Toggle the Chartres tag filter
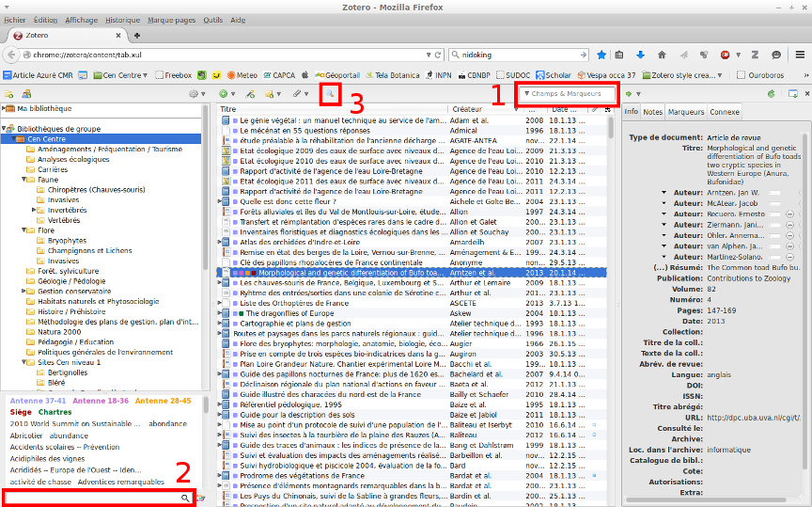Viewport: 812px width, 507px height. (x=55, y=412)
